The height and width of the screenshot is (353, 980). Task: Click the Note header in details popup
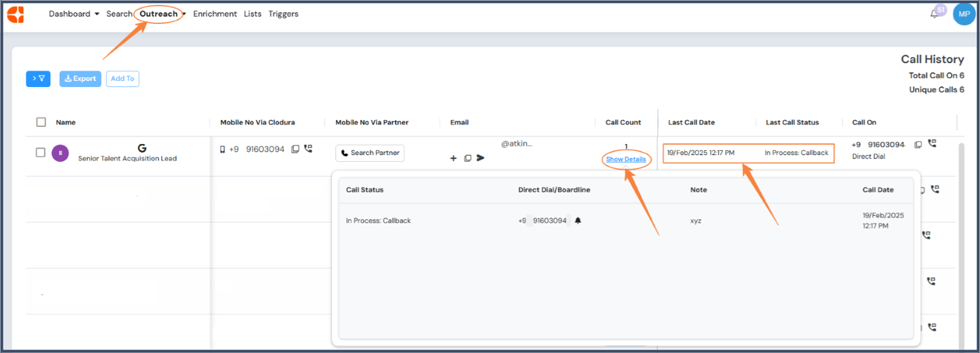pos(698,190)
